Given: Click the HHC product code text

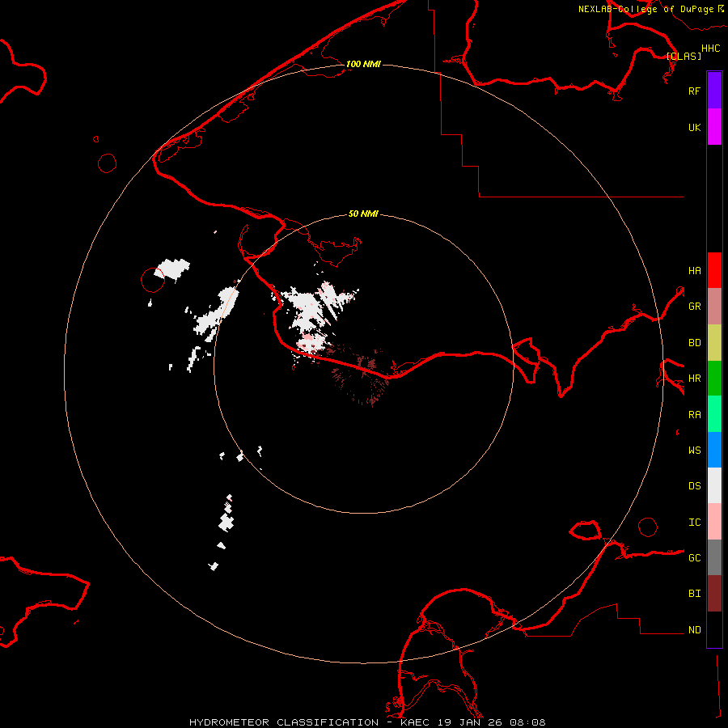Looking at the screenshot, I should pyautogui.click(x=710, y=49).
